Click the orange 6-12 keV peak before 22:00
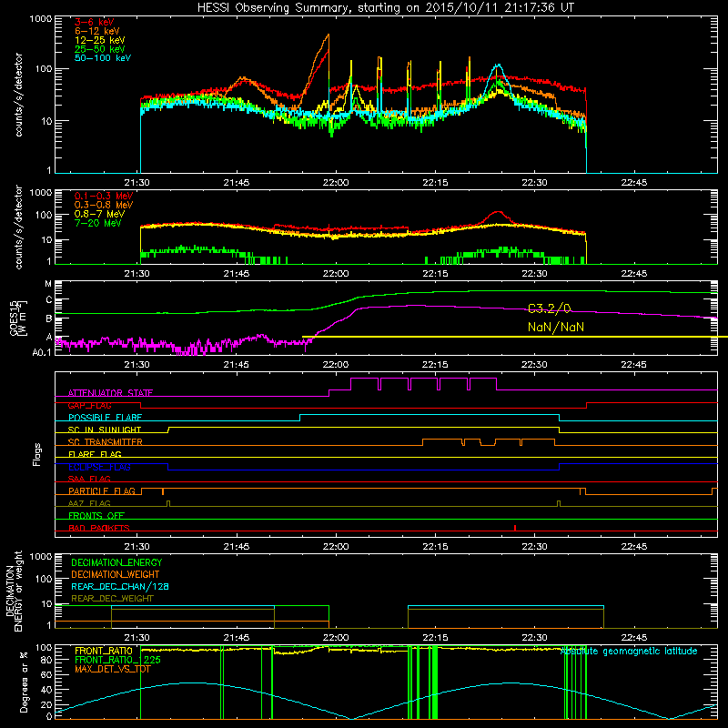Viewport: 728px width, 728px height. tap(329, 35)
